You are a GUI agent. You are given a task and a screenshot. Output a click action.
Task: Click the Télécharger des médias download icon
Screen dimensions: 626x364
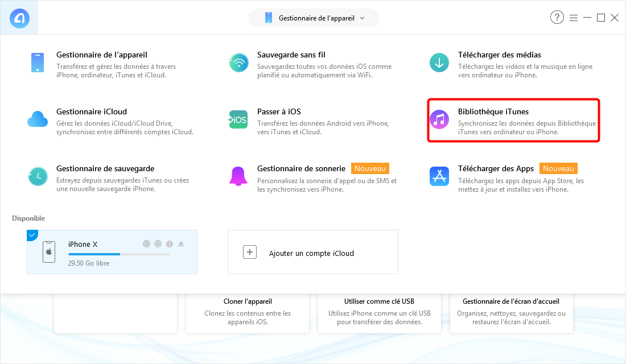(439, 63)
